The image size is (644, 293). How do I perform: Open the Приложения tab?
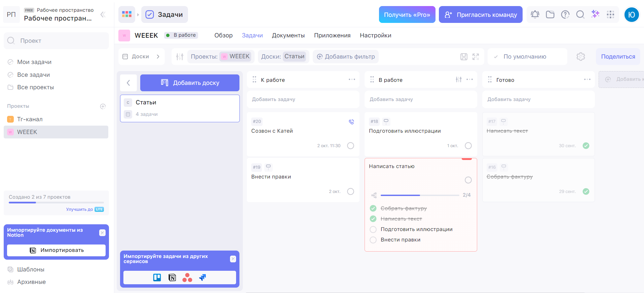pyautogui.click(x=332, y=35)
